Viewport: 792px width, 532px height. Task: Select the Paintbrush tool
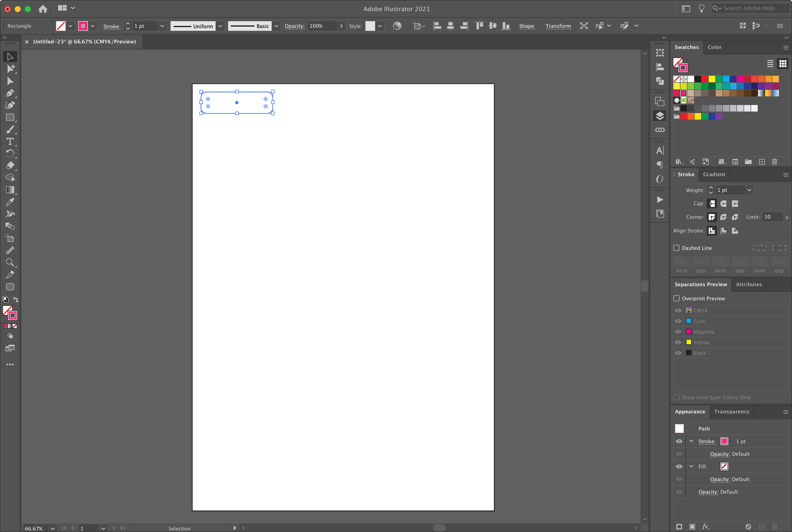(x=10, y=129)
